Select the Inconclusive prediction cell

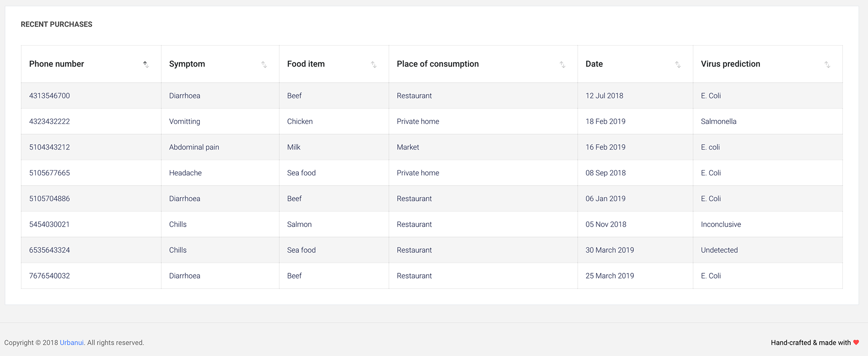pos(721,224)
